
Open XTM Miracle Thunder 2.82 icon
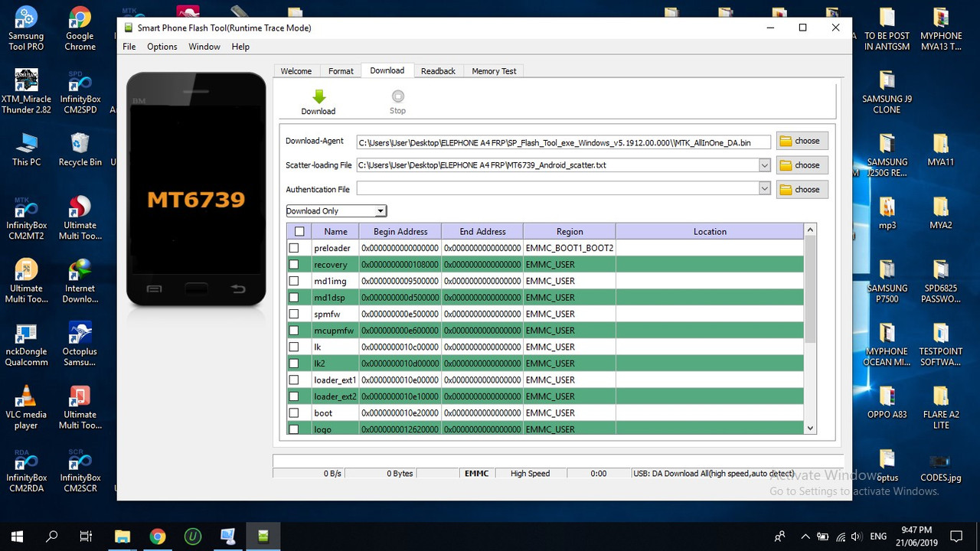point(26,92)
